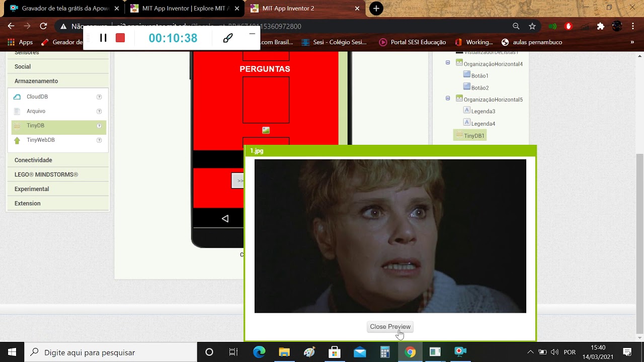
Task: Show help for the TinyWebDB component
Action: [x=99, y=140]
